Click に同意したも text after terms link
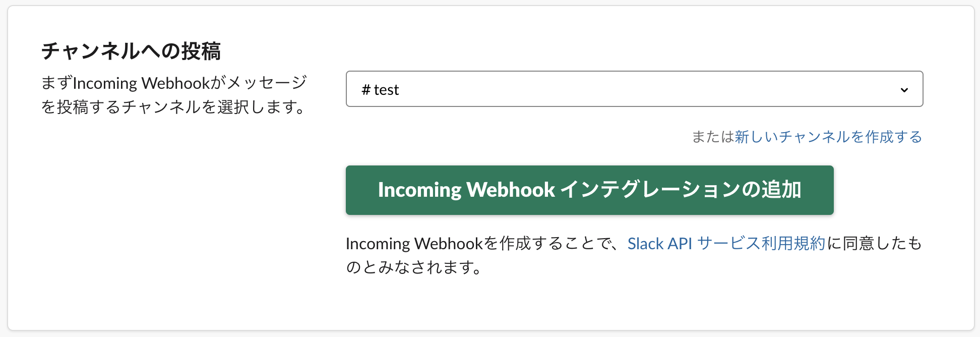 click(875, 244)
